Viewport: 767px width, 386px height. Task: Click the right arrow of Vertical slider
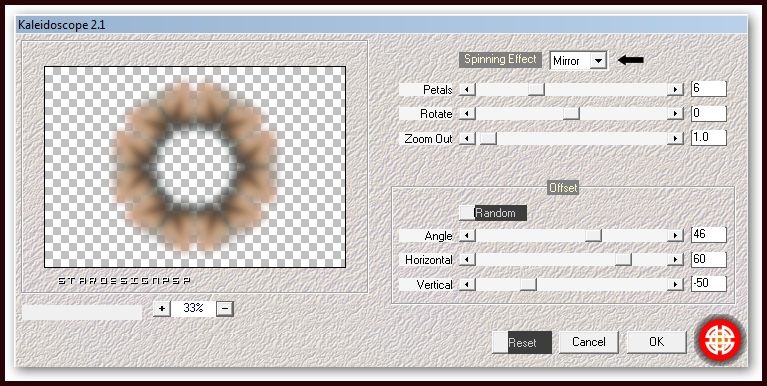676,284
